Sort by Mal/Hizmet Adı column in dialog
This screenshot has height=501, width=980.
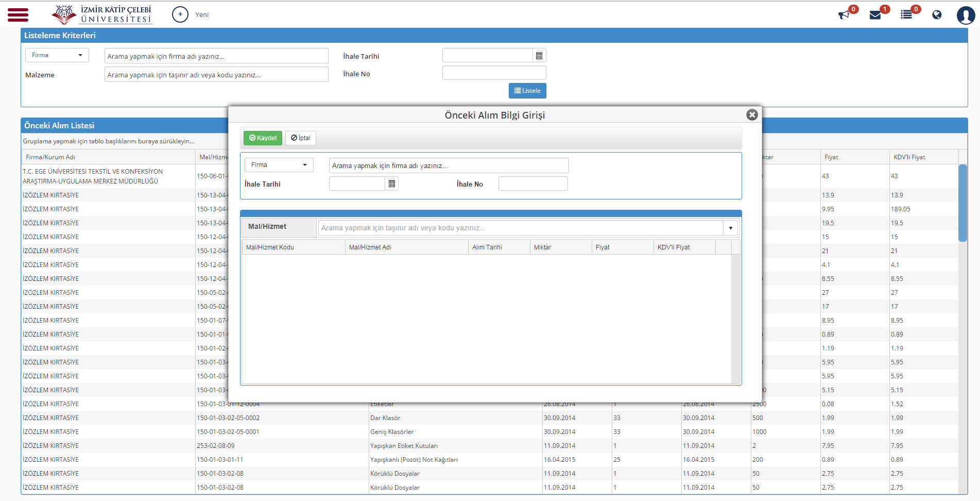(x=407, y=247)
